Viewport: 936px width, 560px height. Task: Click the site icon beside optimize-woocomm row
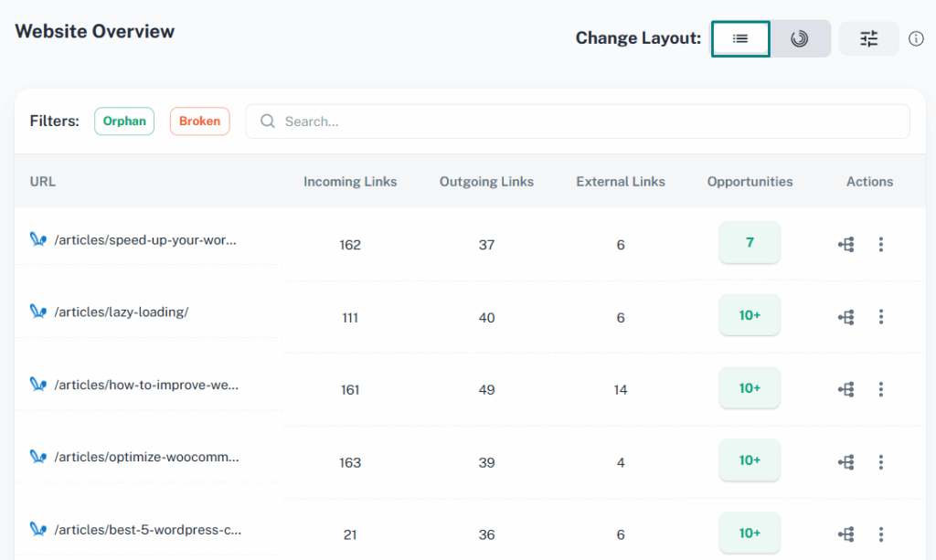click(x=38, y=457)
